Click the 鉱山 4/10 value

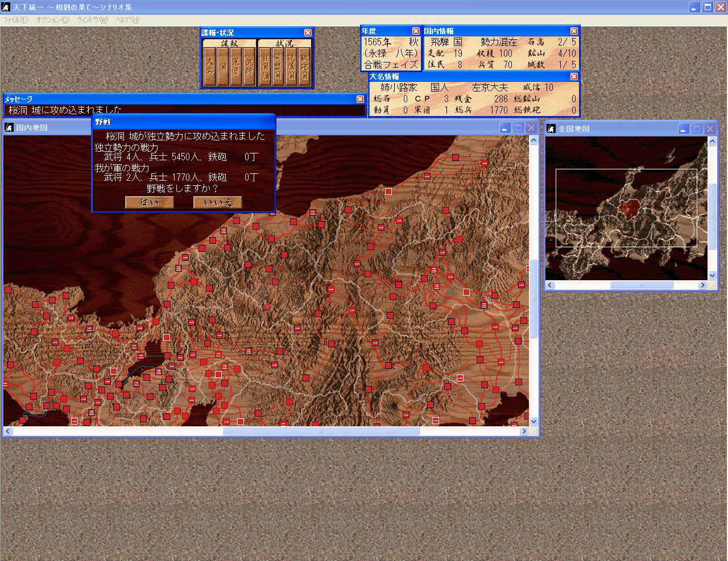[552, 53]
